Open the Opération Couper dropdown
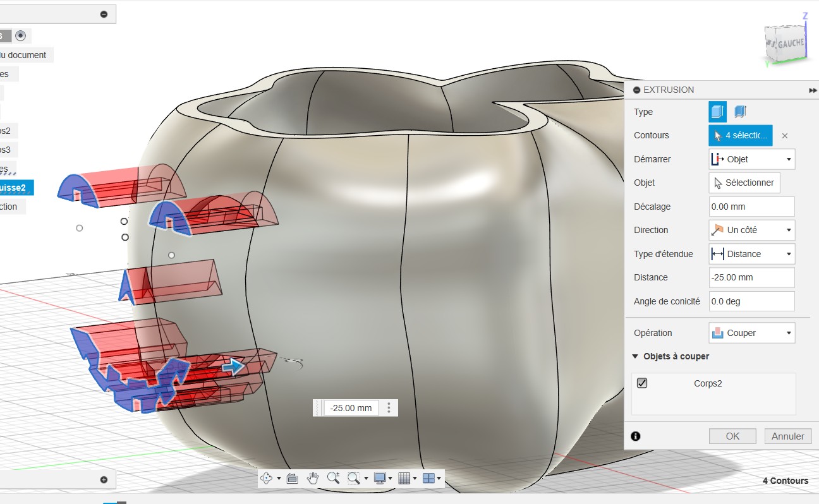Viewport: 819px width, 504px height. (751, 333)
